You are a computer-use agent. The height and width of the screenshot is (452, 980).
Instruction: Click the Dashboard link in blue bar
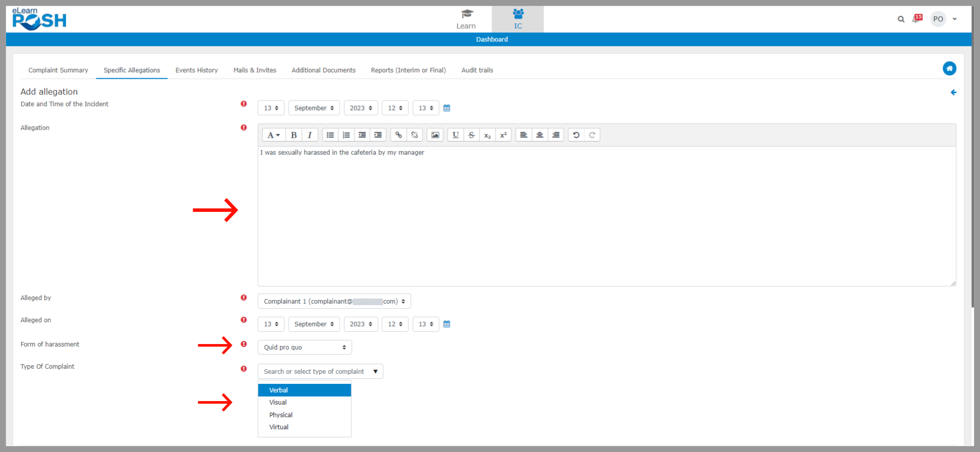(492, 39)
